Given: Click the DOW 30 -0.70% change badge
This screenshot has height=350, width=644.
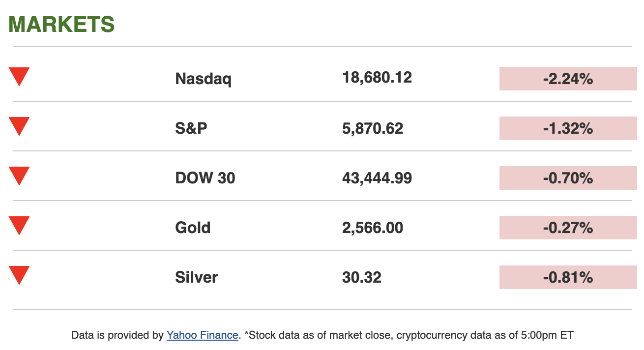Looking at the screenshot, I should click(x=568, y=178).
